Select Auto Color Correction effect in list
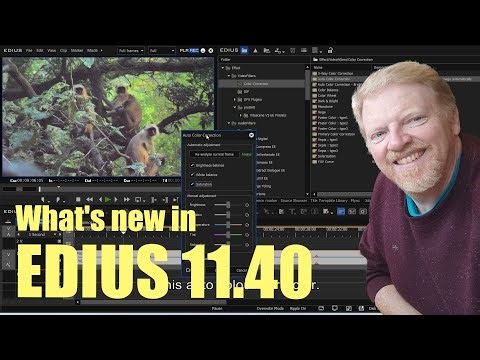Viewport: 480px width, 360px height. click(x=331, y=79)
